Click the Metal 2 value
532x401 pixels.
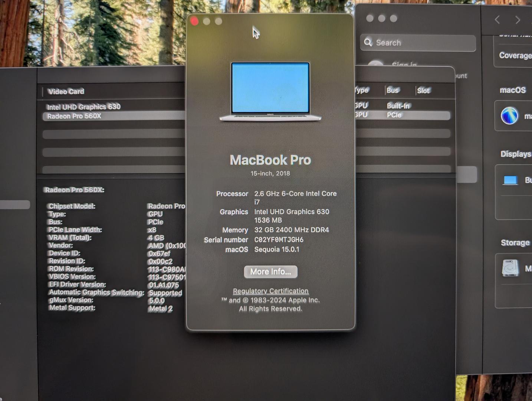click(x=160, y=309)
